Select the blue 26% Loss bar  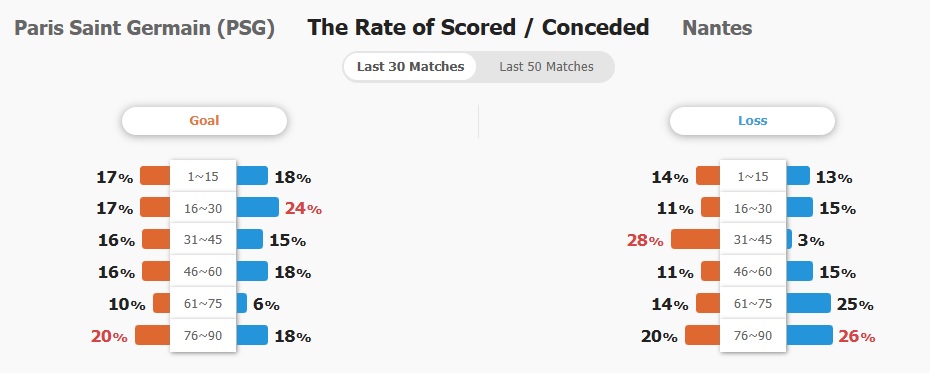tap(809, 335)
